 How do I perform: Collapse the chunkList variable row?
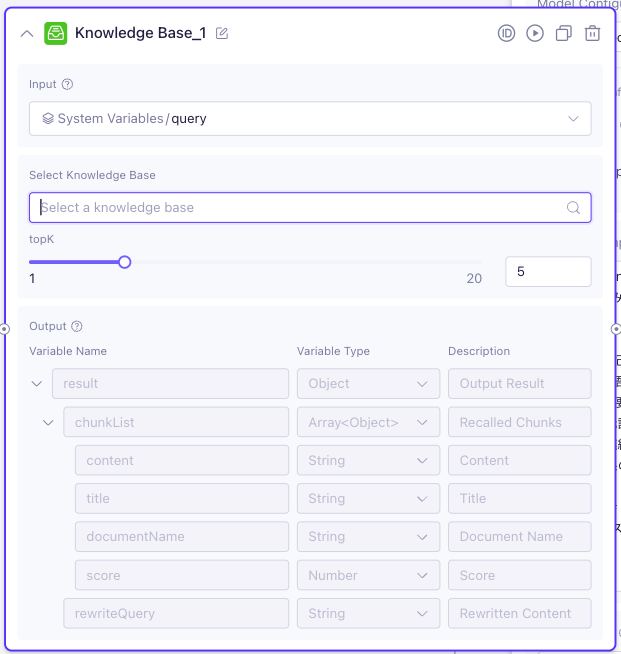(49, 422)
